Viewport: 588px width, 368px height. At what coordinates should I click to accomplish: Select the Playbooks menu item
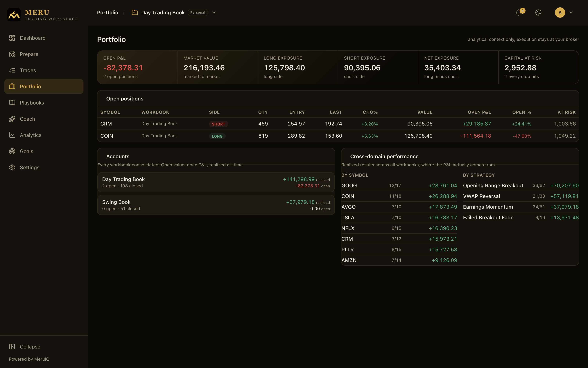tap(44, 103)
